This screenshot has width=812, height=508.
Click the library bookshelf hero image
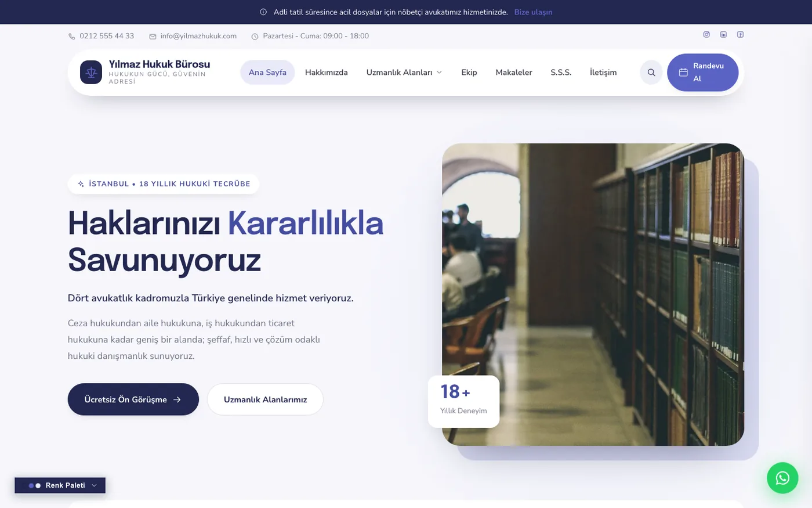(x=593, y=294)
